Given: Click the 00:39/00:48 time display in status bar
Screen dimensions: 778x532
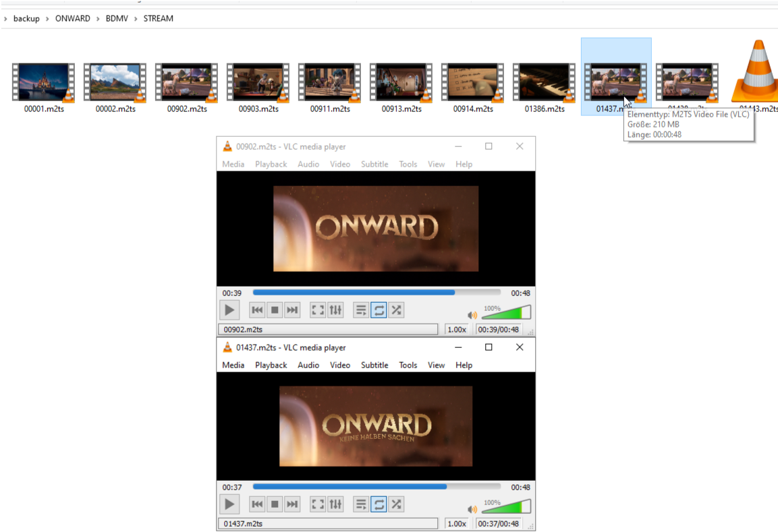Looking at the screenshot, I should click(498, 329).
